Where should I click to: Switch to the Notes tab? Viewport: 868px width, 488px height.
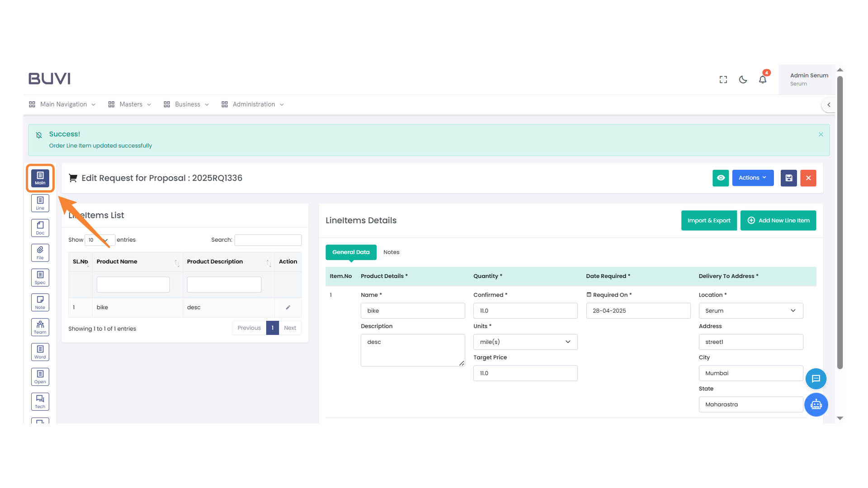(391, 252)
